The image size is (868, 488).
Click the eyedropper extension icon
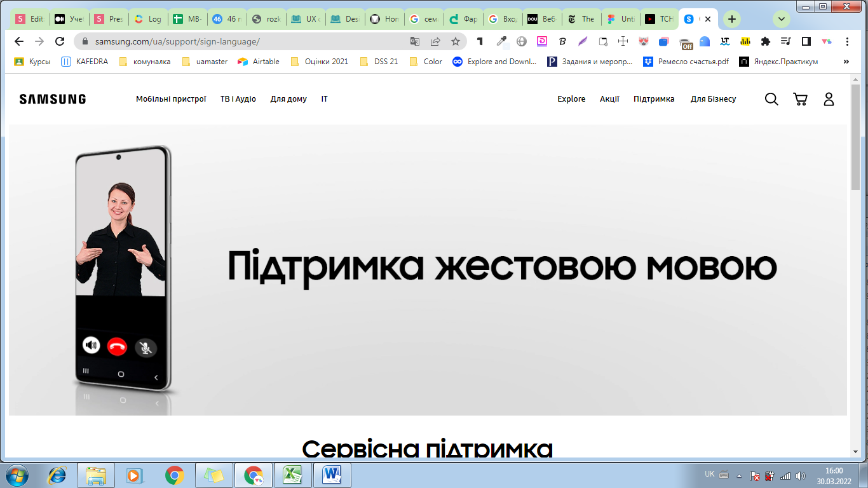pyautogui.click(x=501, y=41)
